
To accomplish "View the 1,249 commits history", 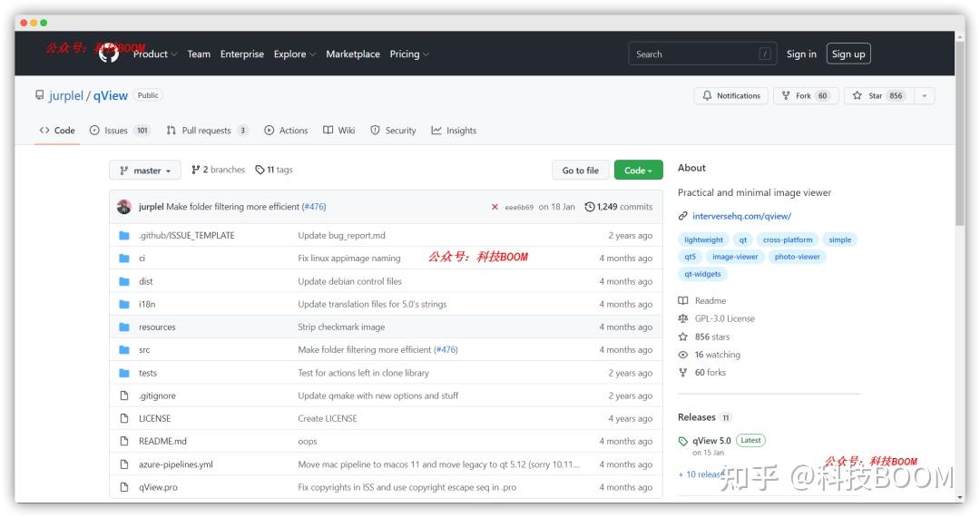I will point(619,206).
